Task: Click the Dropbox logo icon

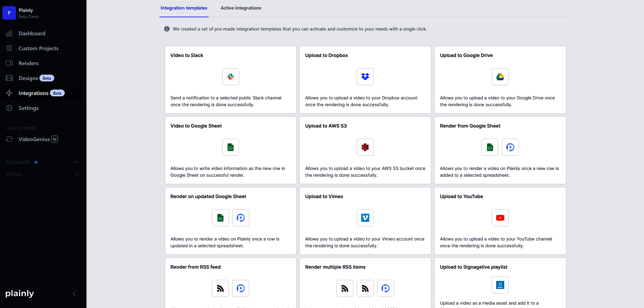Action: 365,77
